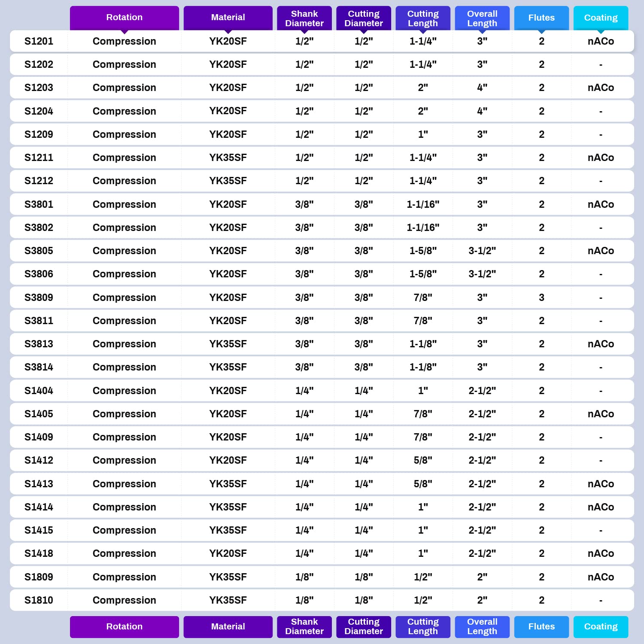Select the top Shank Diameter header
Screen dimensions: 644x644
[304, 18]
